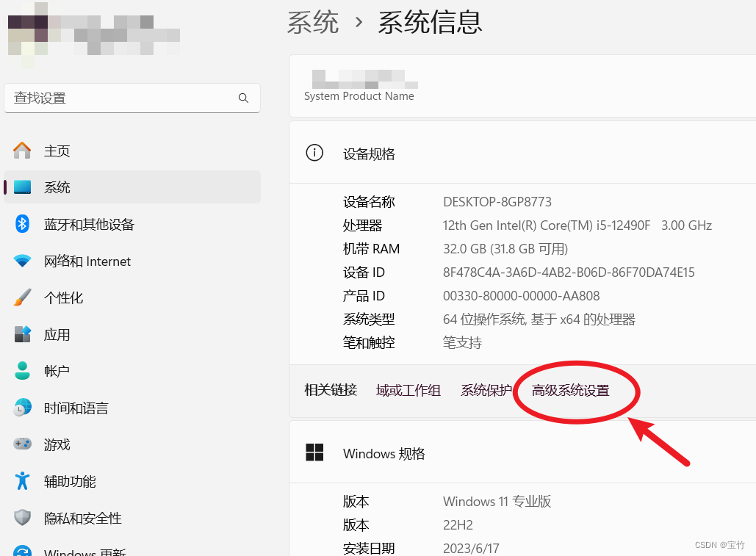Click the Windows Update refresh icon
This screenshot has width=756, height=556.
[x=22, y=551]
